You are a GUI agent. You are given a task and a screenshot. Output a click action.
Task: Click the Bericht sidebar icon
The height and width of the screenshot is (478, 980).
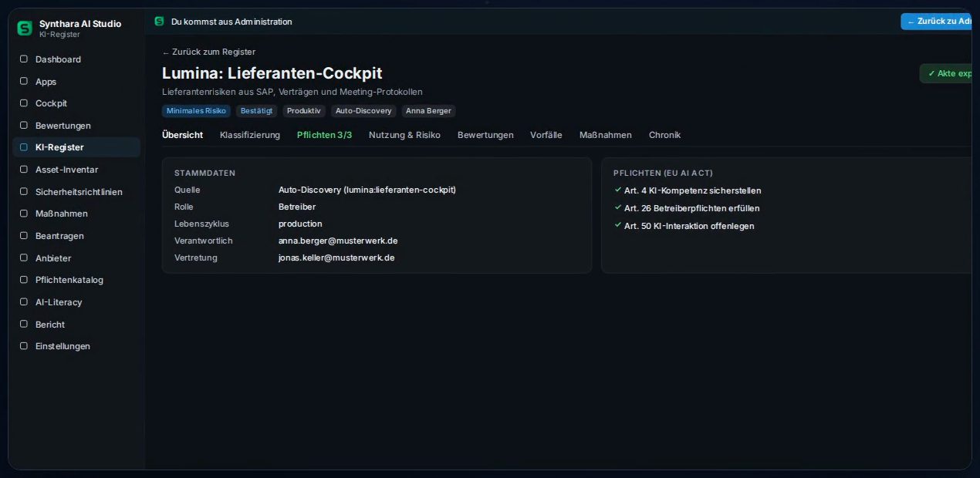coord(24,324)
